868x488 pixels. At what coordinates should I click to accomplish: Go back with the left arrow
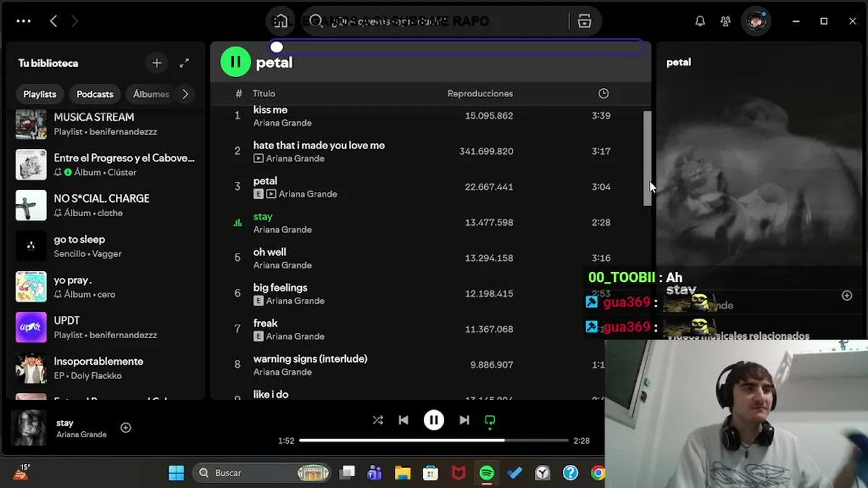[54, 21]
